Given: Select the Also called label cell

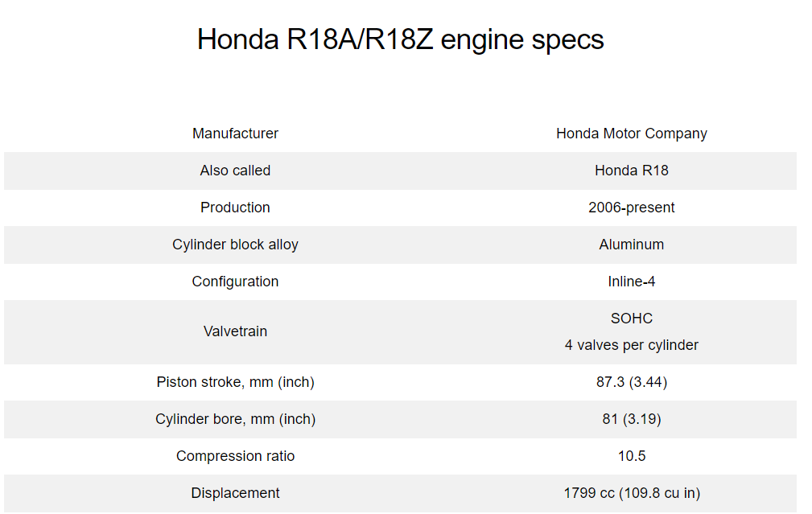Looking at the screenshot, I should tap(235, 171).
